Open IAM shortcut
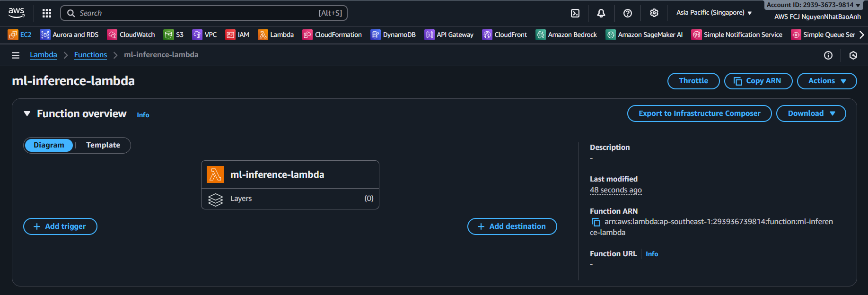 click(237, 35)
